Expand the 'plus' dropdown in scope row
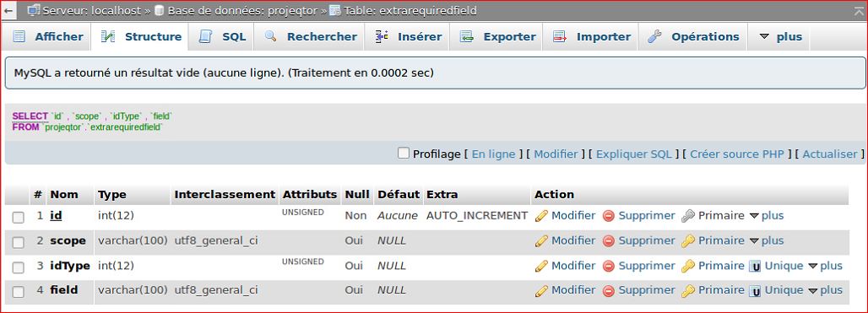 point(767,241)
